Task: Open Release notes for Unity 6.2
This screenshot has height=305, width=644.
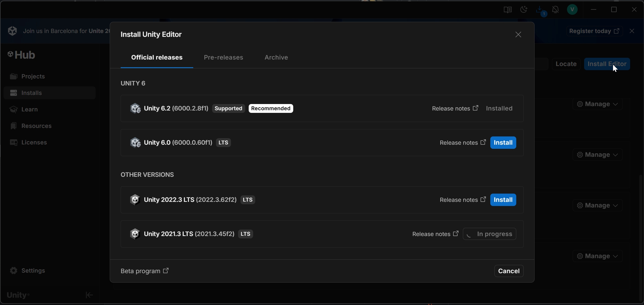Action: click(x=455, y=108)
